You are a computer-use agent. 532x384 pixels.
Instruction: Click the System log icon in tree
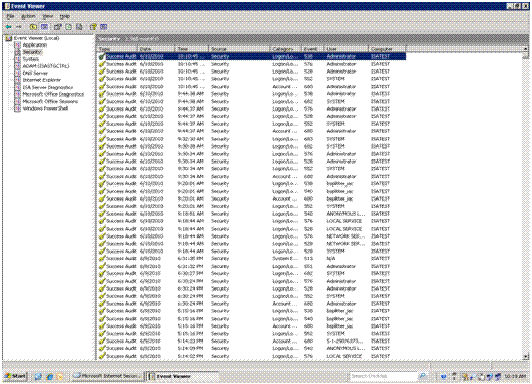coord(17,59)
